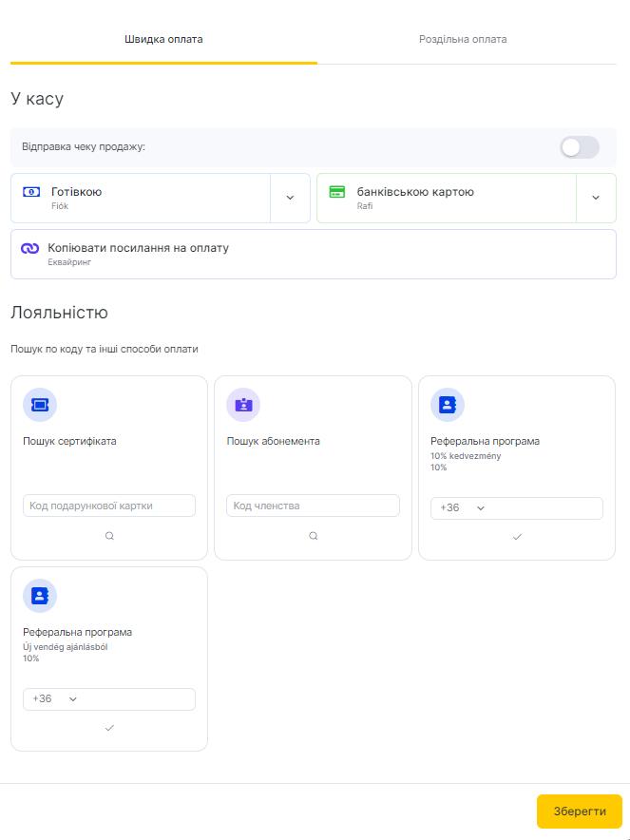The image size is (630, 840).
Task: Click the 10% kedvezmény text
Action: click(x=466, y=456)
